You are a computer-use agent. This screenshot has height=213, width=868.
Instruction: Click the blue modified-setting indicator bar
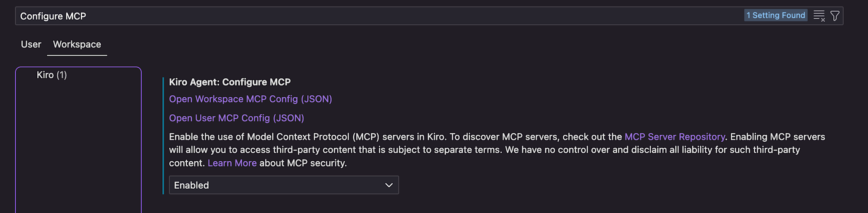pyautogui.click(x=163, y=136)
